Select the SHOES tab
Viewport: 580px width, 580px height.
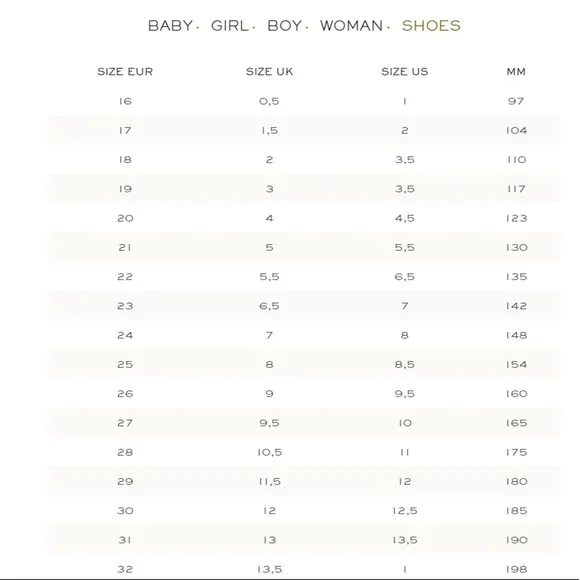coord(431,26)
